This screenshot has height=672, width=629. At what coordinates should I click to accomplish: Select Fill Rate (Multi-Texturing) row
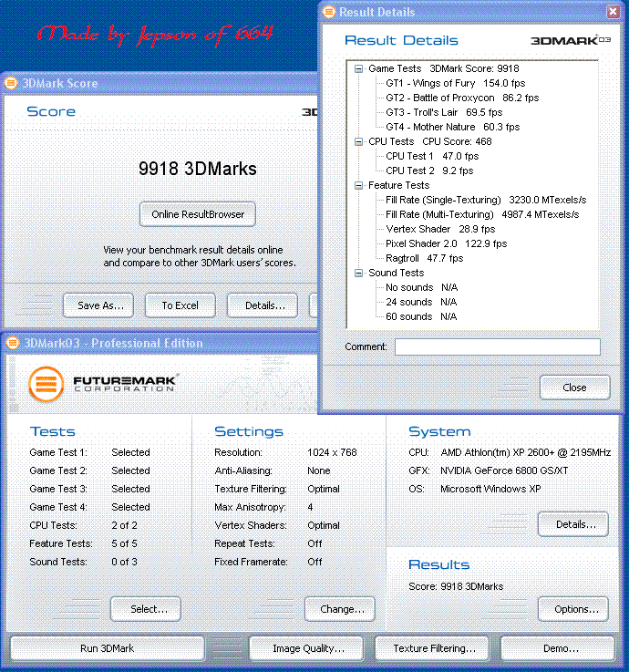(x=482, y=214)
